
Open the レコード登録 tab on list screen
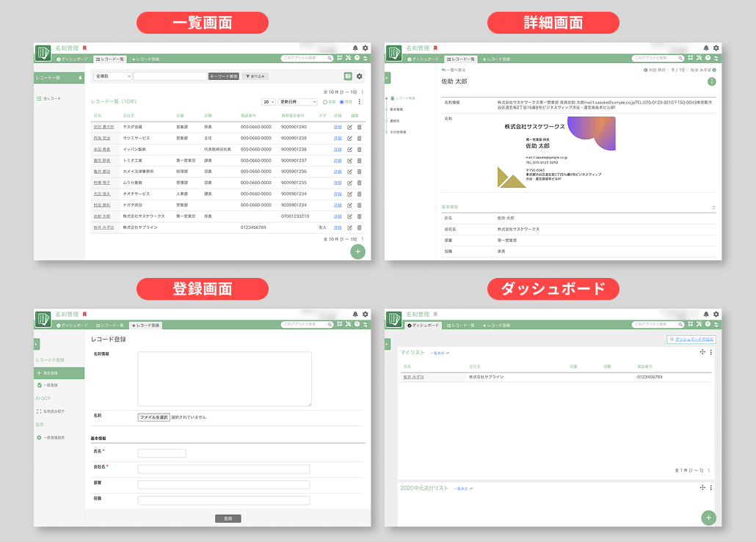tap(145, 59)
